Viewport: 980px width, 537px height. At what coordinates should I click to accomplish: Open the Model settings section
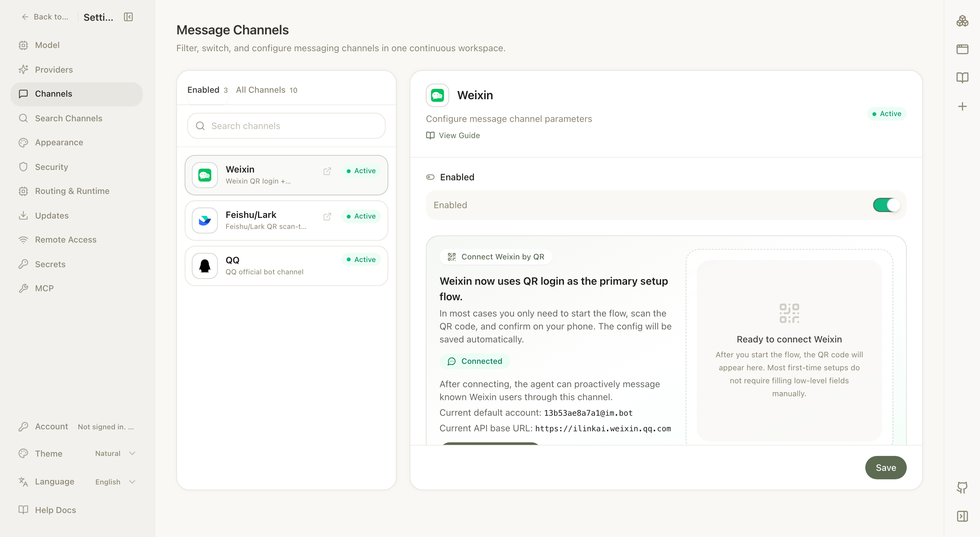point(76,45)
